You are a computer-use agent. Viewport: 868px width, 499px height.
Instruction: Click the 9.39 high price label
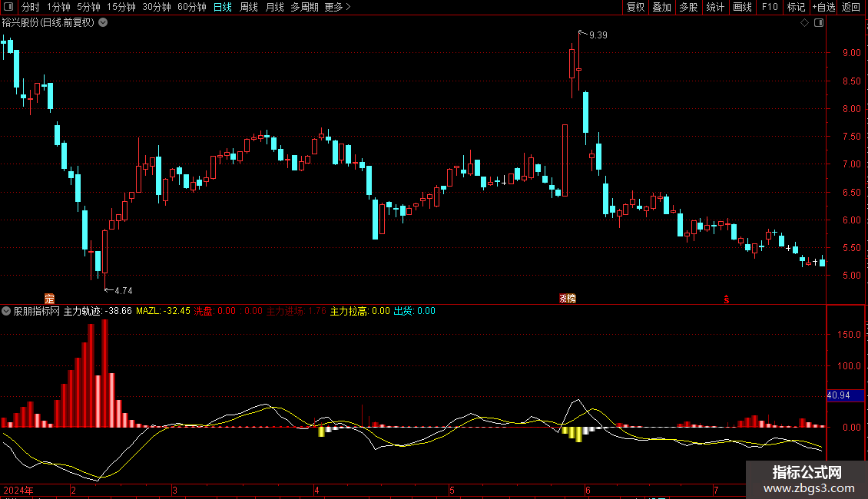coord(598,35)
